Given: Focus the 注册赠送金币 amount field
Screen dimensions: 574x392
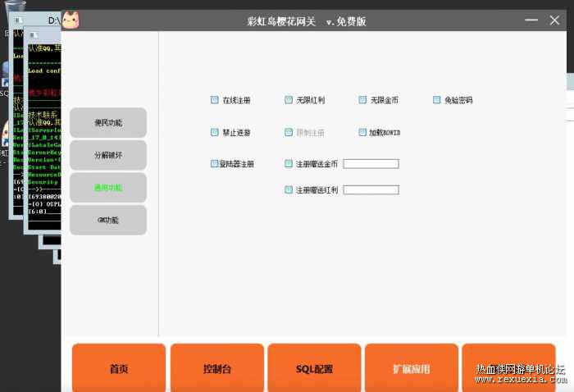Looking at the screenshot, I should [371, 164].
